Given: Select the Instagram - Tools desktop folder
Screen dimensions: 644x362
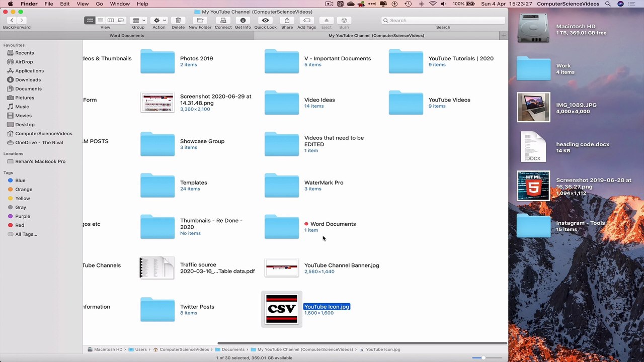Looking at the screenshot, I should coord(534,226).
